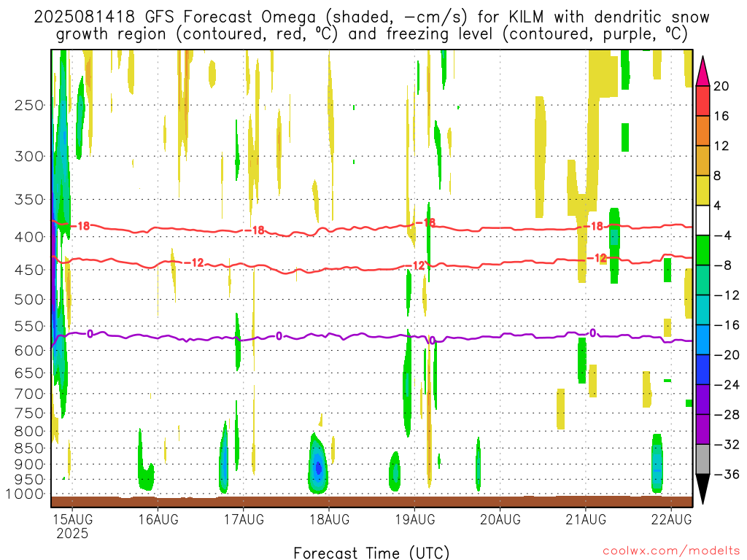The height and width of the screenshot is (560, 747).
Task: Click the 15AUG time axis label
Action: (x=72, y=519)
